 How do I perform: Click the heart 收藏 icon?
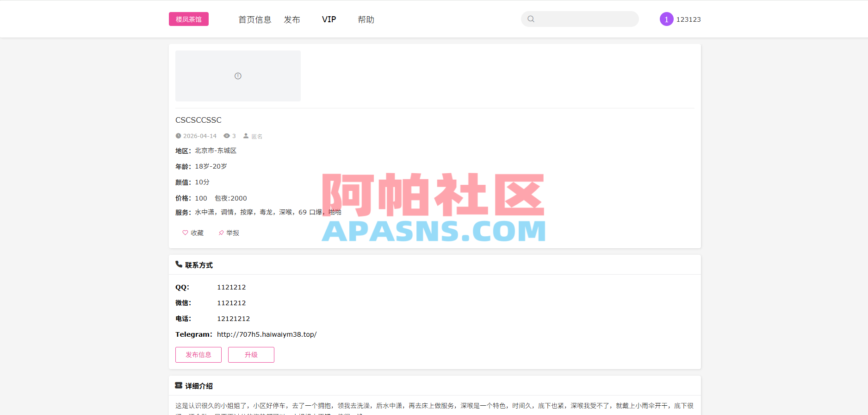pyautogui.click(x=185, y=233)
